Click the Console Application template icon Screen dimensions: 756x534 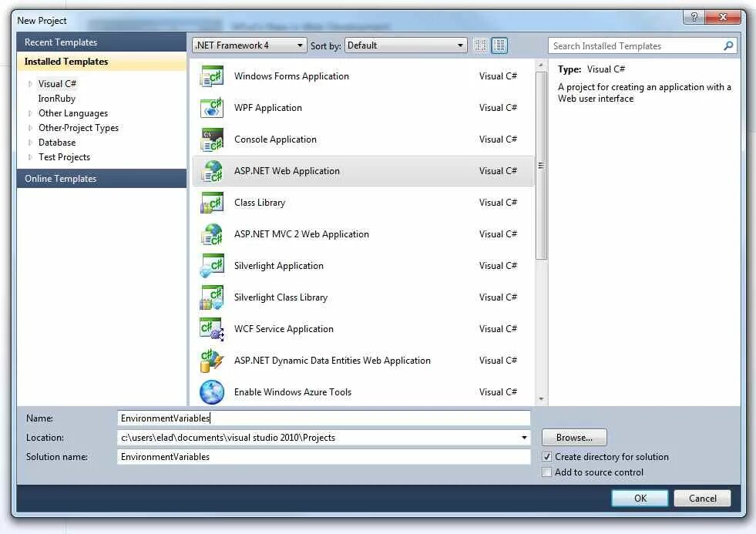coord(212,139)
